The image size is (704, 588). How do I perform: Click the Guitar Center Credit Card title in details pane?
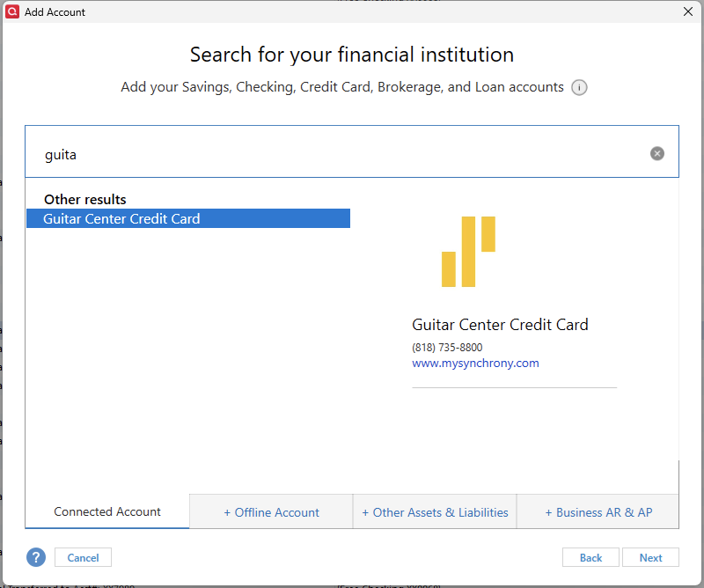500,324
